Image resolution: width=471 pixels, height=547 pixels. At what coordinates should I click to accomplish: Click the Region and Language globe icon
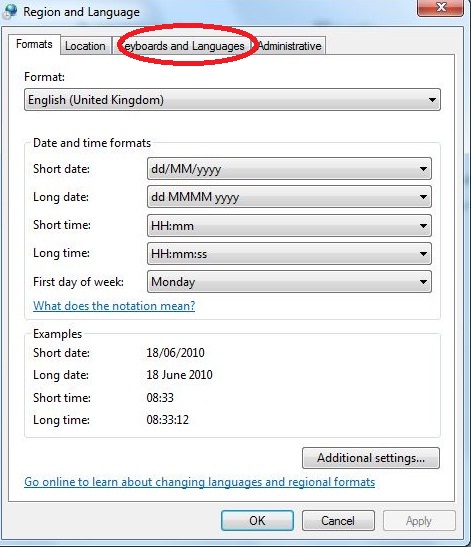tap(10, 11)
